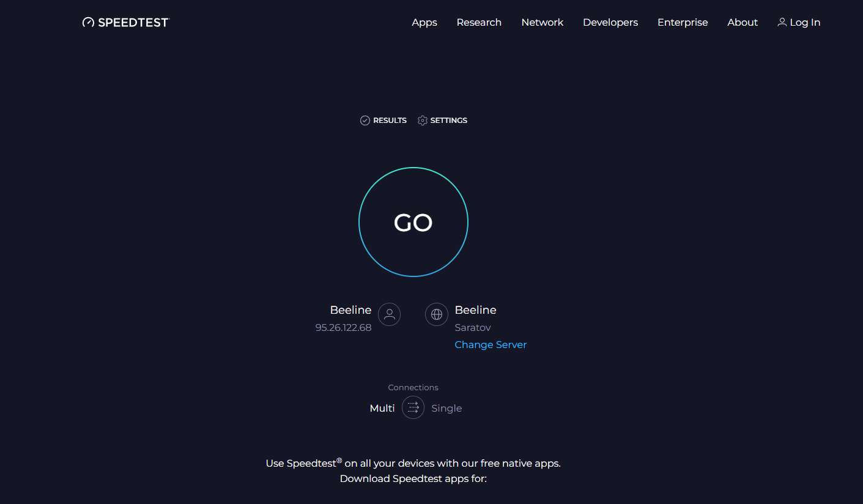
Task: Click the Speedtest logo
Action: pos(125,22)
